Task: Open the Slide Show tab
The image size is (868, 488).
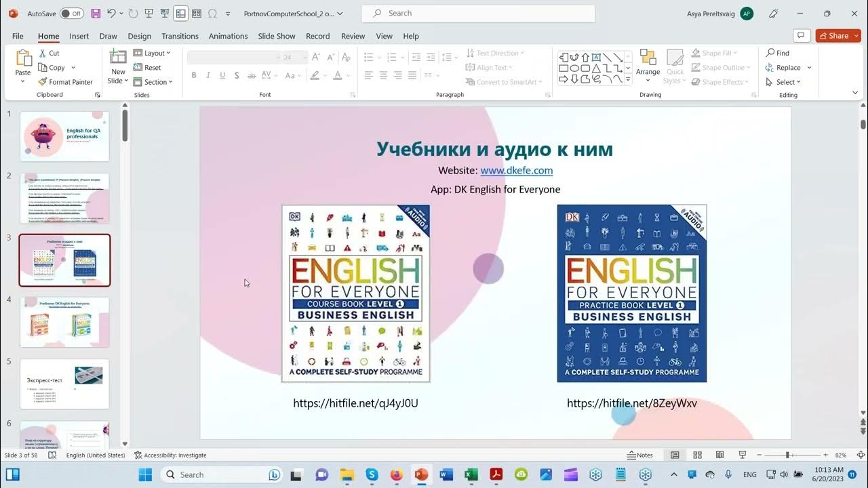Action: click(277, 36)
